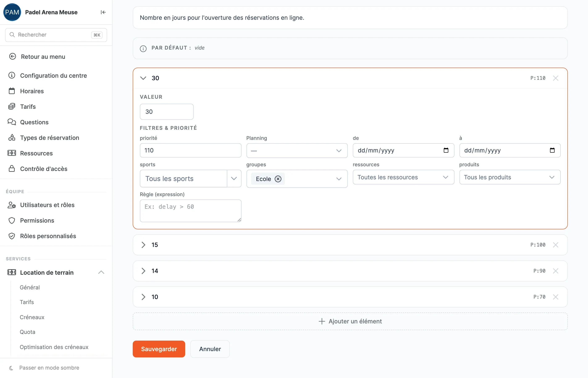Open the Toutes les ressources dropdown
The image size is (588, 378).
(403, 177)
